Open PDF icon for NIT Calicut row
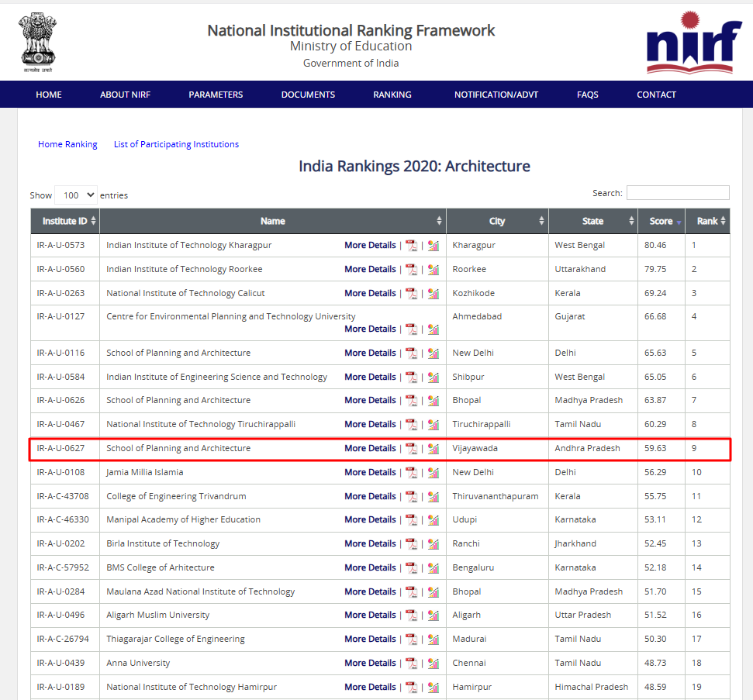This screenshot has height=700, width=753. [412, 293]
